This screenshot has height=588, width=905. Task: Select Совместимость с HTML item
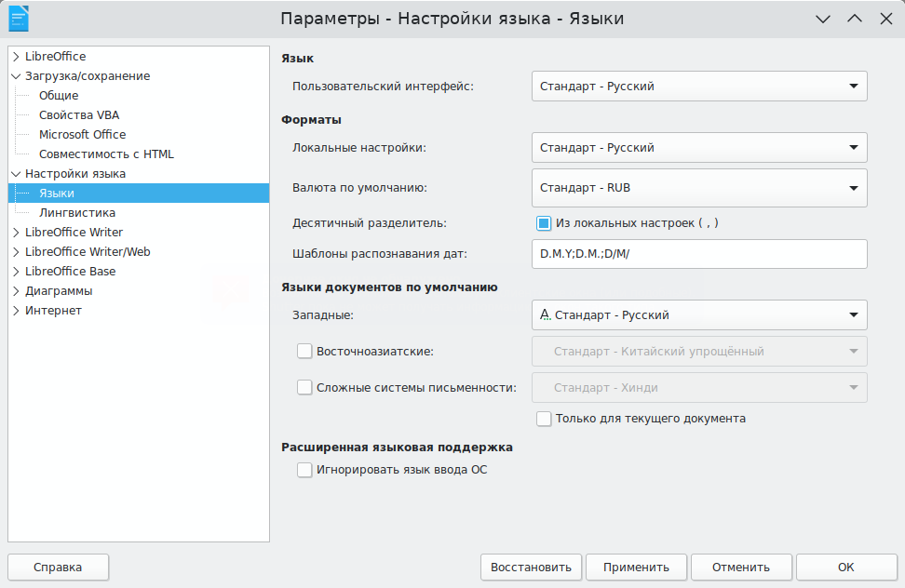point(106,154)
